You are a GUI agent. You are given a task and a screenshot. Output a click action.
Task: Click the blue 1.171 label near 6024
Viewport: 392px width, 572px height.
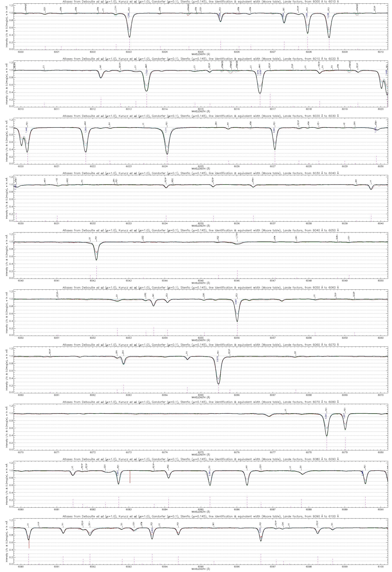pos(166,130)
